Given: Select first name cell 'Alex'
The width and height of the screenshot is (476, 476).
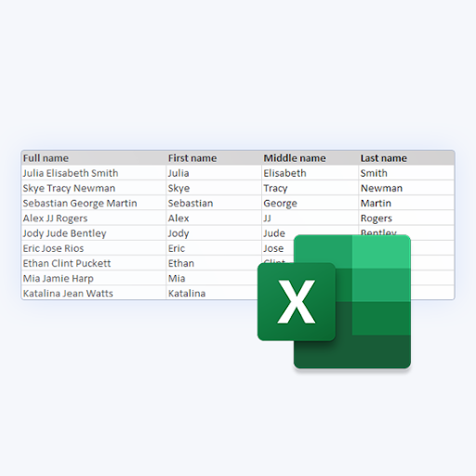Looking at the screenshot, I should [214, 218].
